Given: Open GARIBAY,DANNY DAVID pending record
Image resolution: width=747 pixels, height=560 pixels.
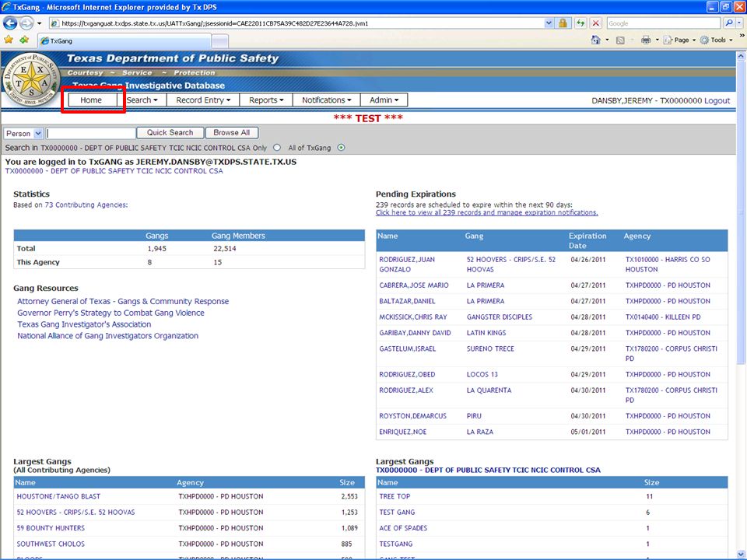Looking at the screenshot, I should pos(415,333).
